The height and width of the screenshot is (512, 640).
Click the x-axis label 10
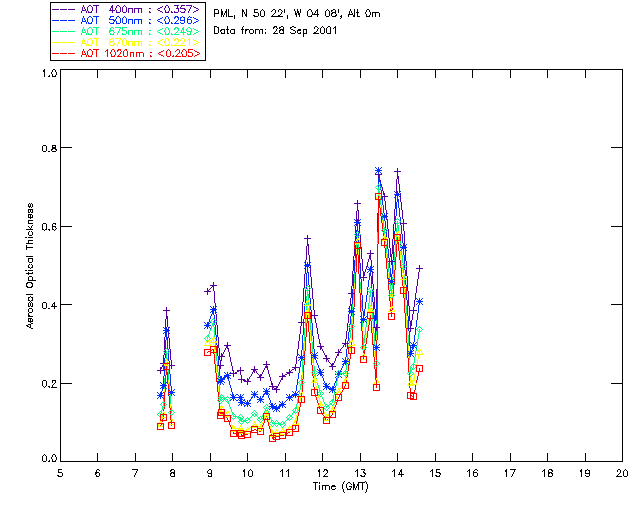247,473
